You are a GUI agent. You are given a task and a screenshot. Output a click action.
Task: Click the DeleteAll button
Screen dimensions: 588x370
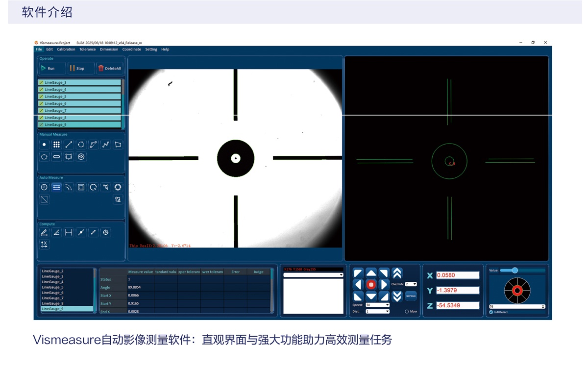(109, 68)
